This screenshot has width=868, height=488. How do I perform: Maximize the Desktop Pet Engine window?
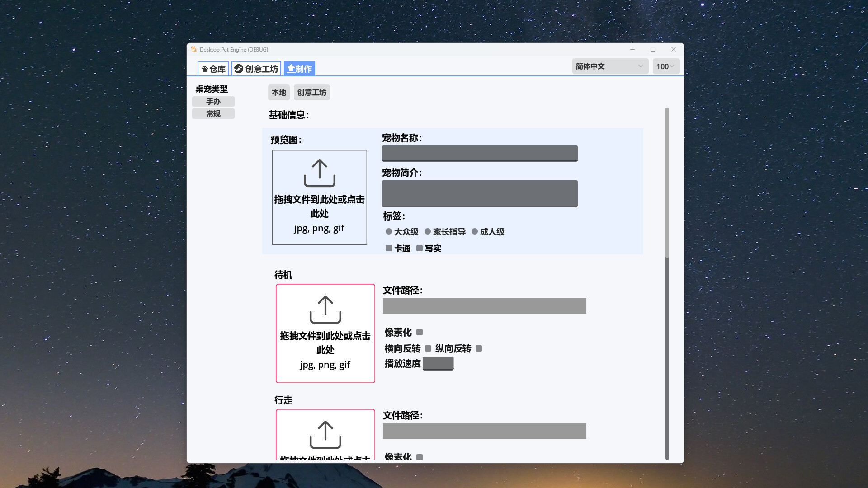(x=652, y=49)
